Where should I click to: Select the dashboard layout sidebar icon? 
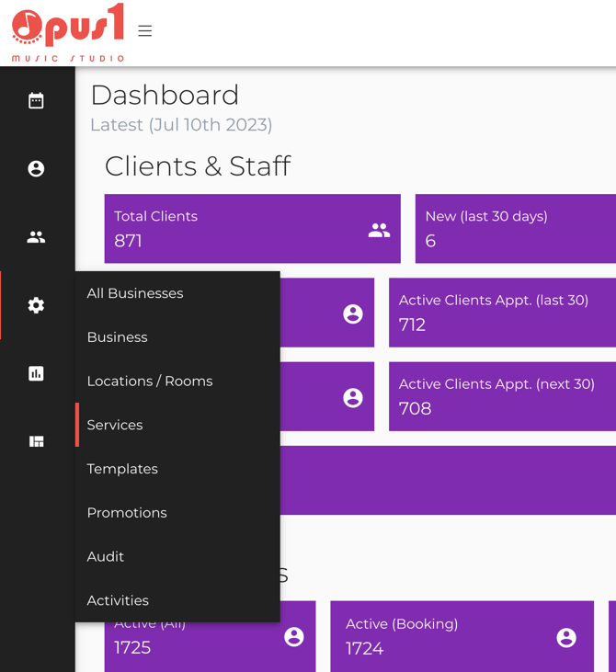36,441
